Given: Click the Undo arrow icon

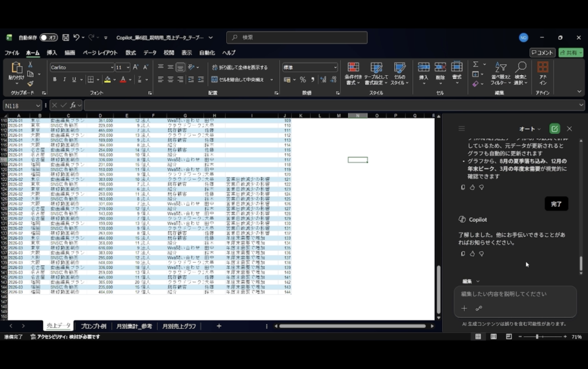Looking at the screenshot, I should point(76,37).
